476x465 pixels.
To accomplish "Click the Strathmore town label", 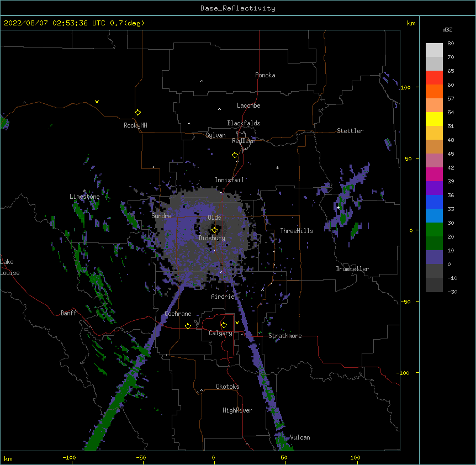I will pos(285,336).
